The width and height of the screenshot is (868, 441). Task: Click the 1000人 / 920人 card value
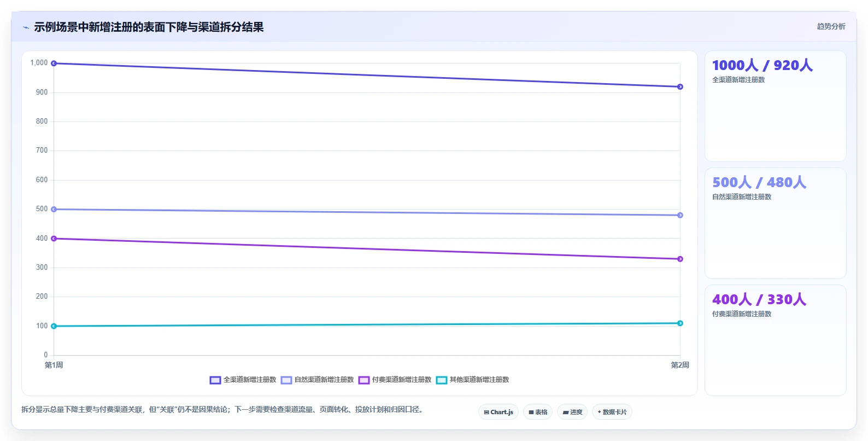763,65
